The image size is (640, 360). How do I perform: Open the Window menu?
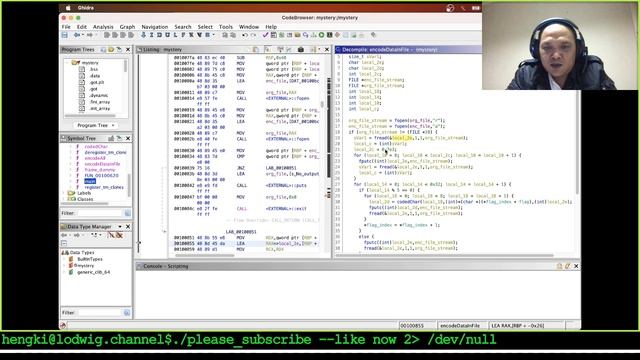click(x=249, y=27)
